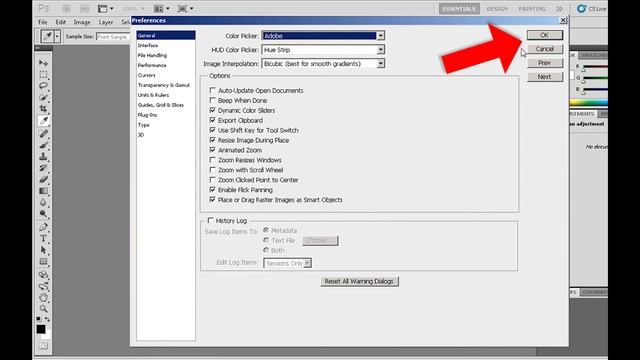
Task: Enable the History Log checkbox
Action: (x=211, y=220)
